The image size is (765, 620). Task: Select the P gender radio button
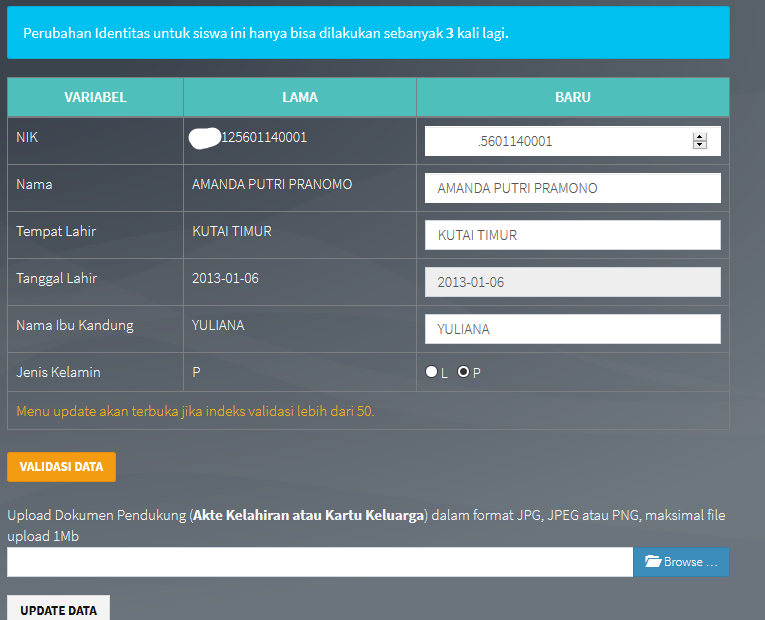point(463,372)
